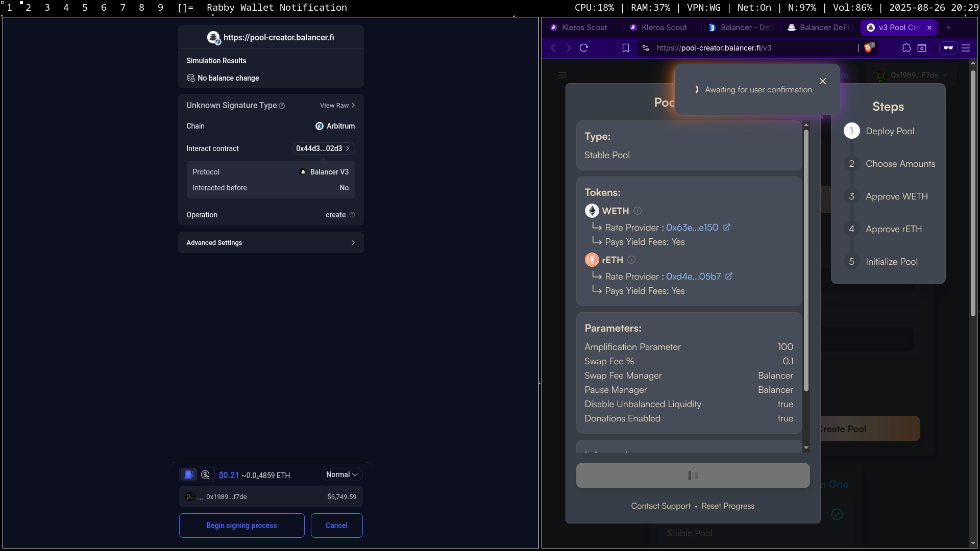This screenshot has width=980, height=551.
Task: Click Reset Progress link
Action: [x=728, y=506]
